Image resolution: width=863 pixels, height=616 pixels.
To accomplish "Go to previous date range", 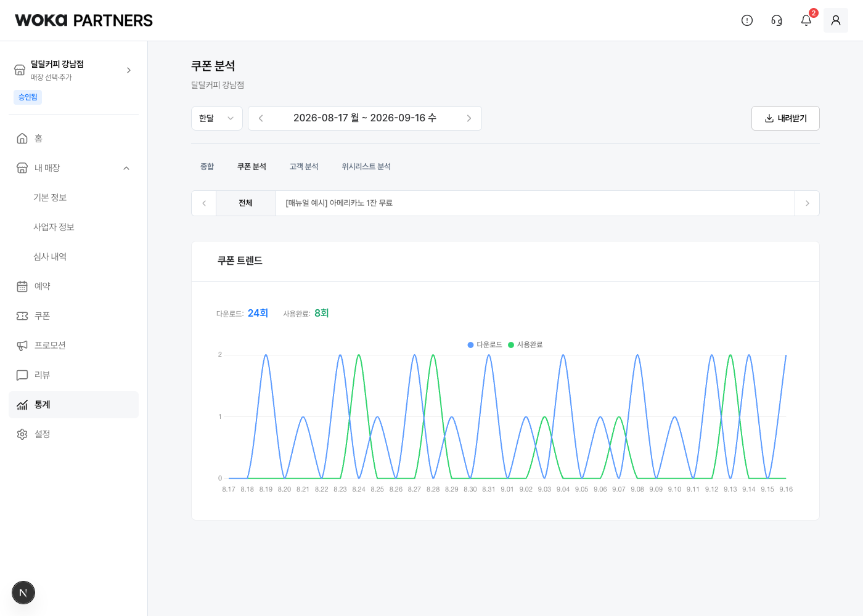I will (261, 118).
